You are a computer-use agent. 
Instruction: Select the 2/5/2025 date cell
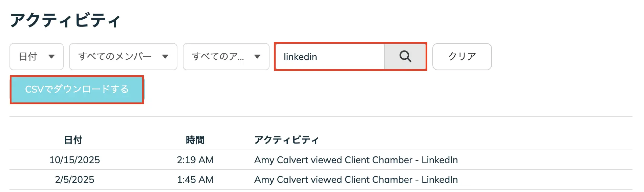(75, 179)
